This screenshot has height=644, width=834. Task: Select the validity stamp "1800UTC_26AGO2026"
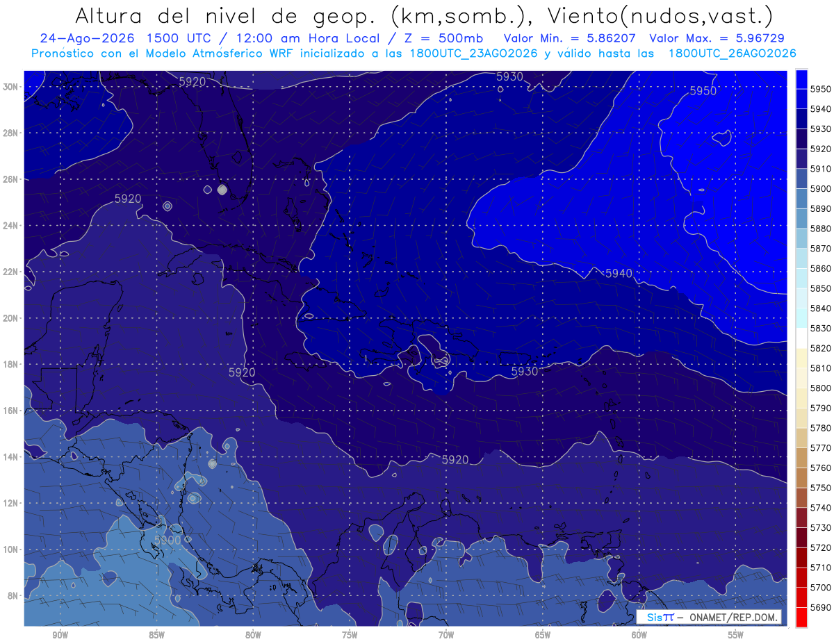[x=732, y=53]
